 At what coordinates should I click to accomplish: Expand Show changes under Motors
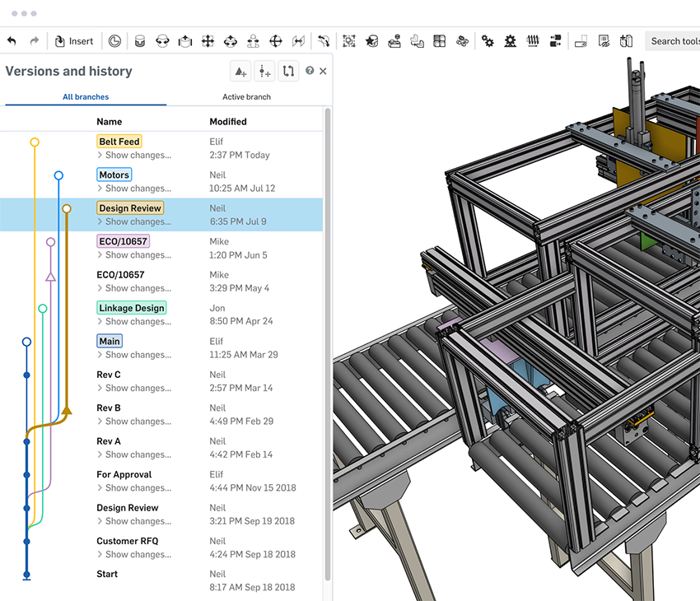pyautogui.click(x=138, y=189)
